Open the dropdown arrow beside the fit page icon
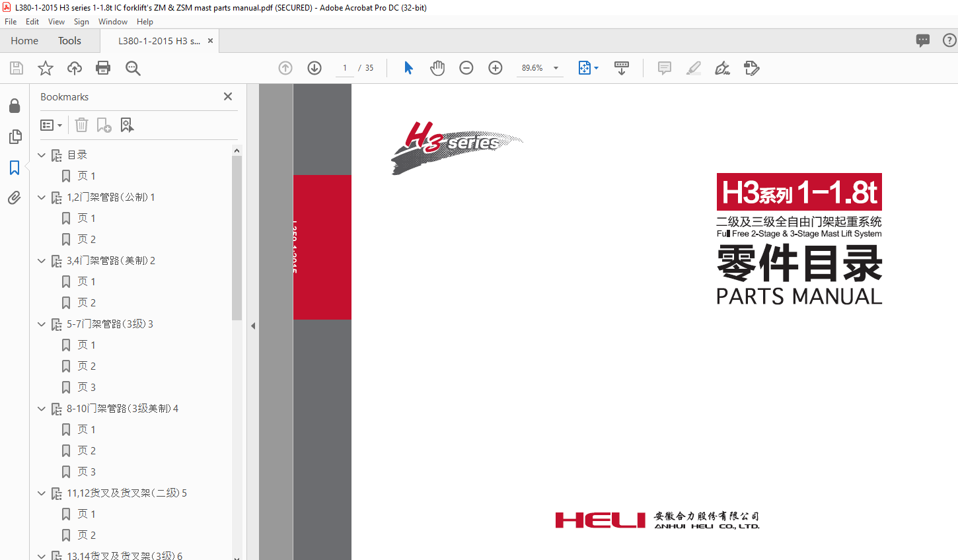 (596, 68)
